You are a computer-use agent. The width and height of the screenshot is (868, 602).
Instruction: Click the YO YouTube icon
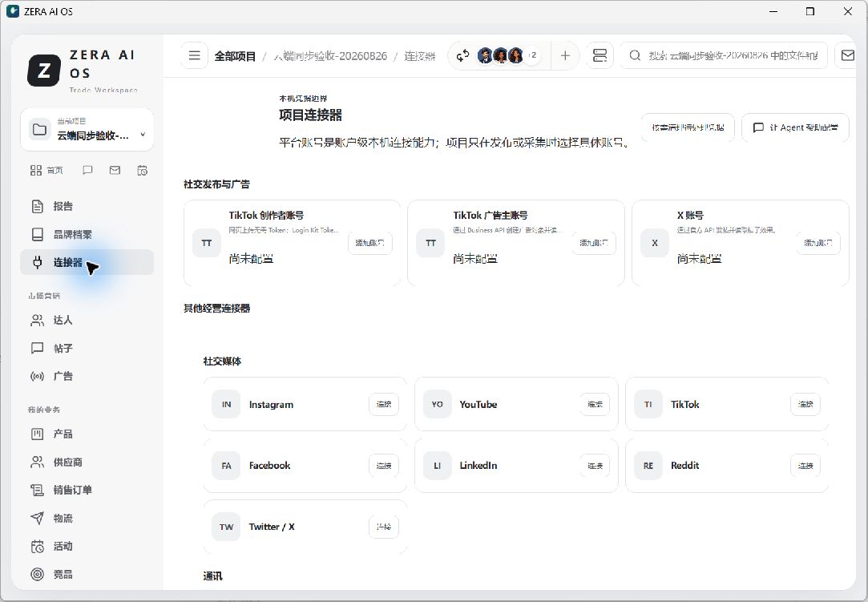[x=437, y=404]
